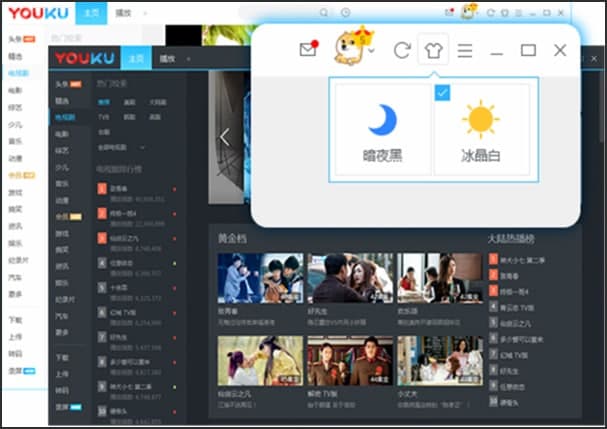Click the YOUKU logo in dark window
Viewport: 607px width, 429px height.
[86, 58]
